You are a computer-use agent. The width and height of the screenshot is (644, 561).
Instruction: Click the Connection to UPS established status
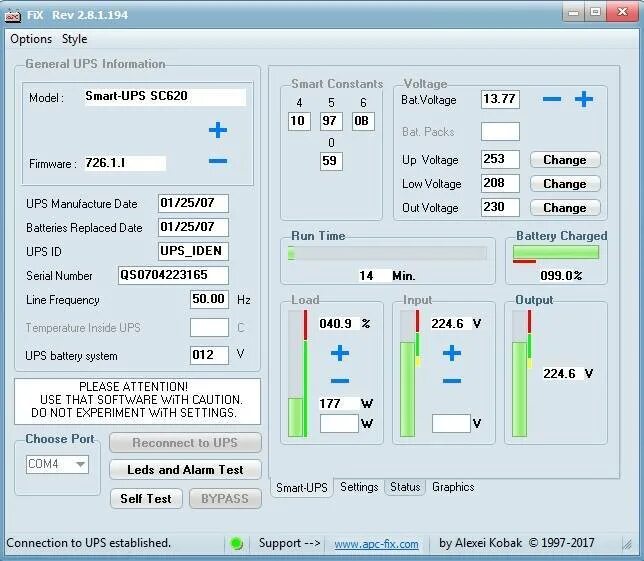click(x=88, y=543)
